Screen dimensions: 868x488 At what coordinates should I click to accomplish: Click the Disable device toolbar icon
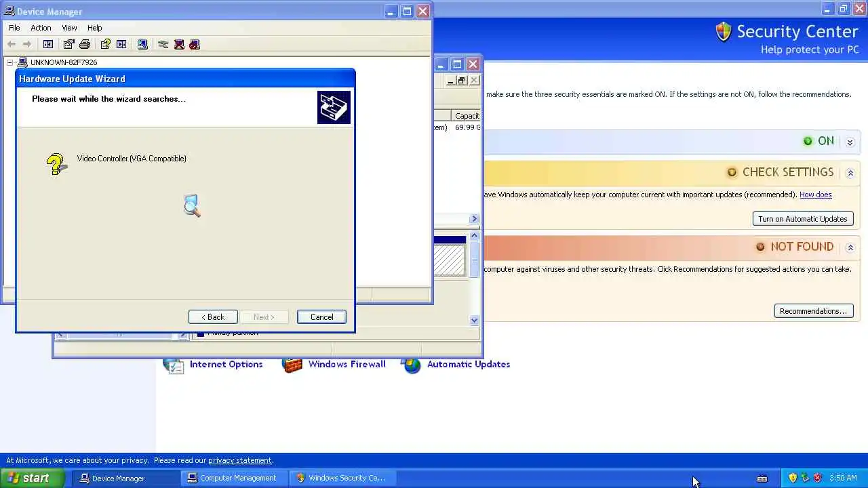pos(195,44)
